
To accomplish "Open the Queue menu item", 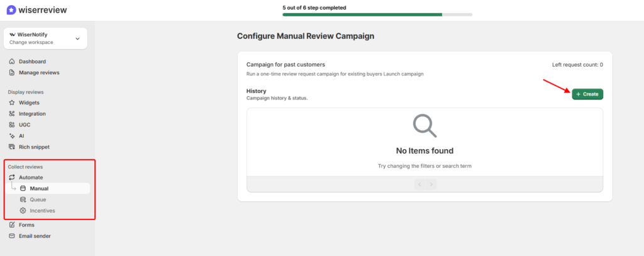I will [38, 199].
